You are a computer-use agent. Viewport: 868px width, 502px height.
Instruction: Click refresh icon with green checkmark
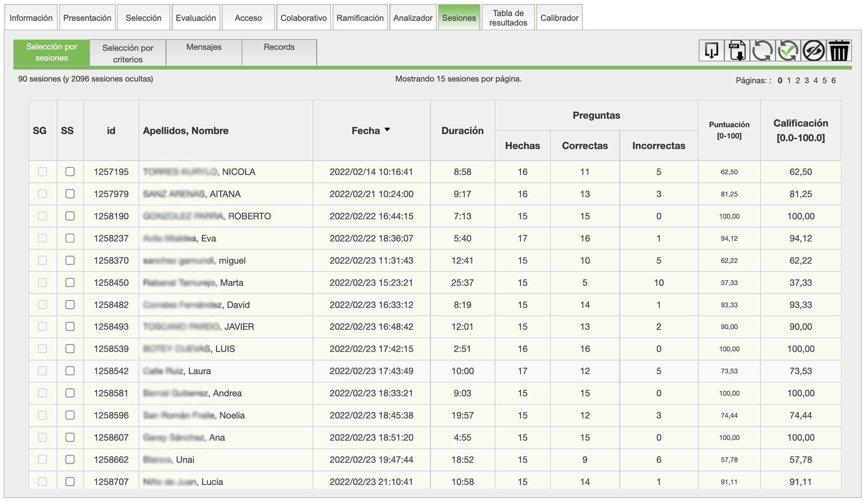pos(788,50)
